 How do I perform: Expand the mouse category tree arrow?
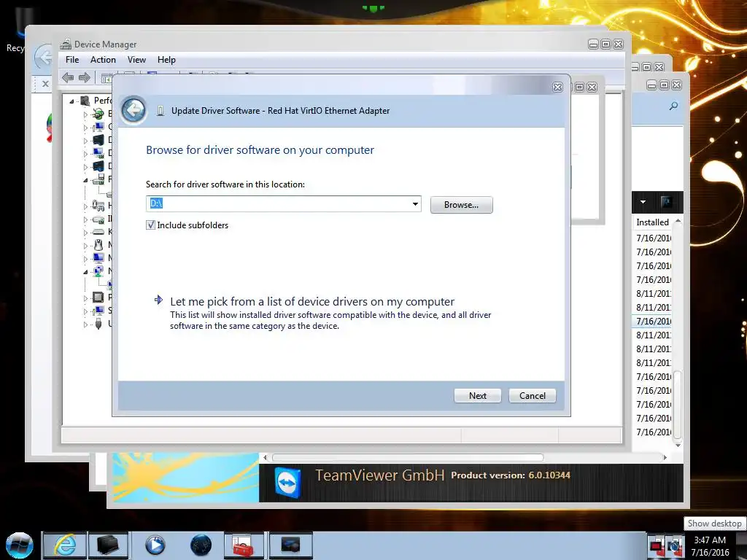tap(85, 245)
